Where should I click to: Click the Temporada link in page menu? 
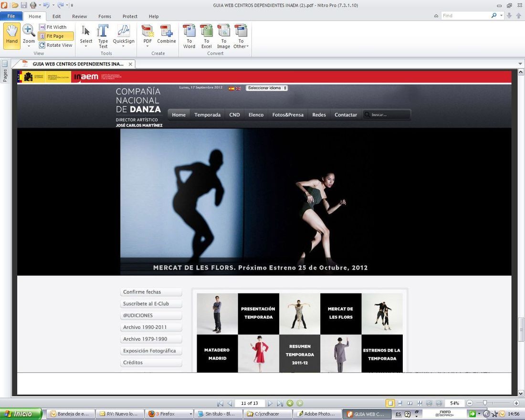[207, 115]
